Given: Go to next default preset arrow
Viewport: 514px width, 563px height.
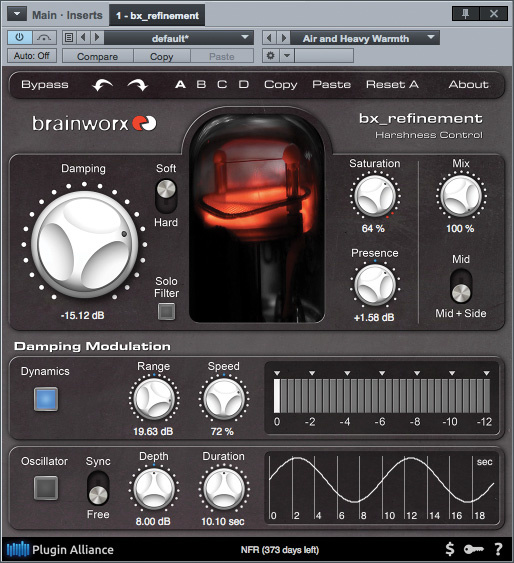Looking at the screenshot, I should click(97, 37).
